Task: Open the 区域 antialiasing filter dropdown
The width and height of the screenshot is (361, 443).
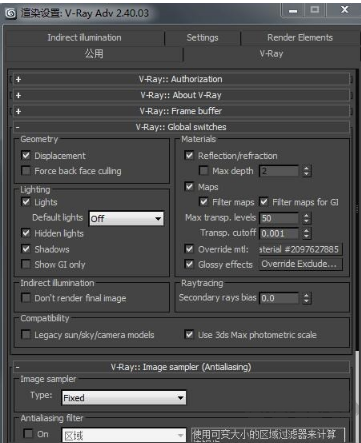Action: click(x=124, y=435)
